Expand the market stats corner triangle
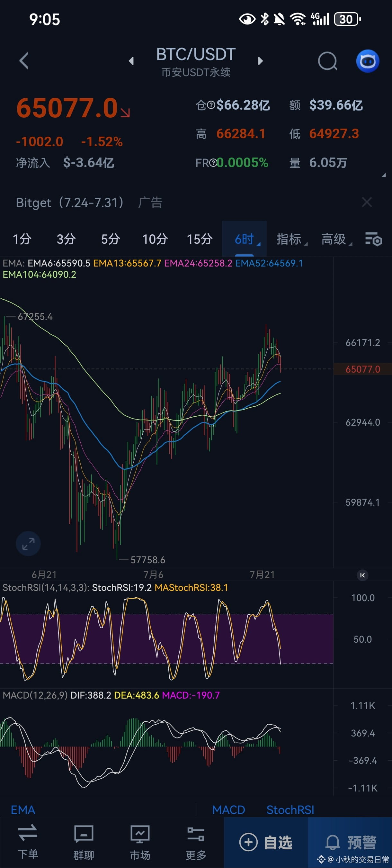Viewport: 392px width, 868px height. click(384, 175)
